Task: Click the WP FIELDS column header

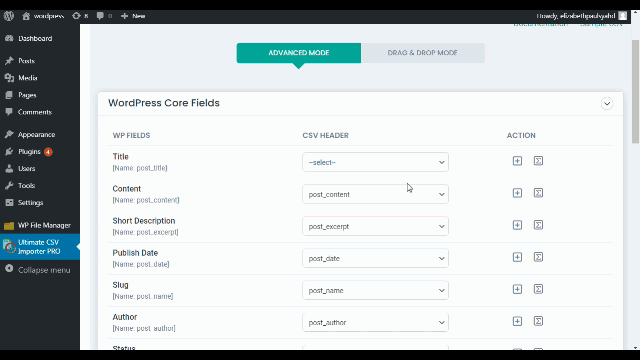Action: tap(131, 136)
